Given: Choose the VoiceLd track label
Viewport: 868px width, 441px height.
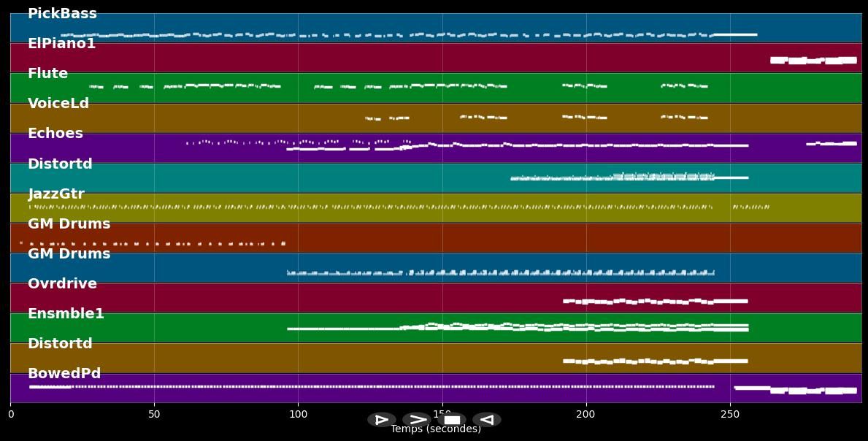Looking at the screenshot, I should point(58,104).
